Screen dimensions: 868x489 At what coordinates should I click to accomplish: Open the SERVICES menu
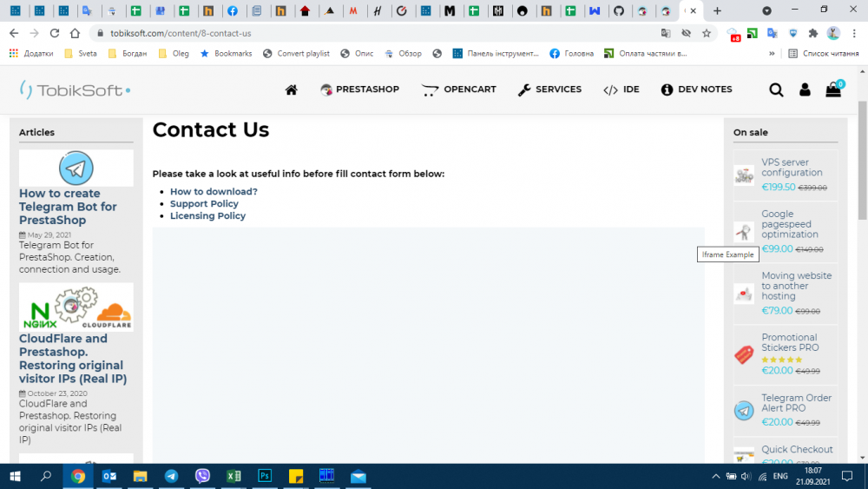(549, 89)
